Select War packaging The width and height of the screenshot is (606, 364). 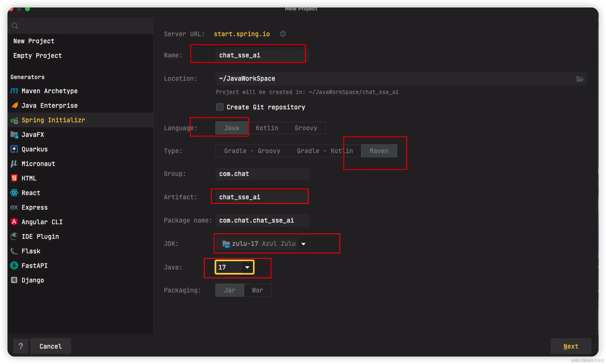coord(257,290)
